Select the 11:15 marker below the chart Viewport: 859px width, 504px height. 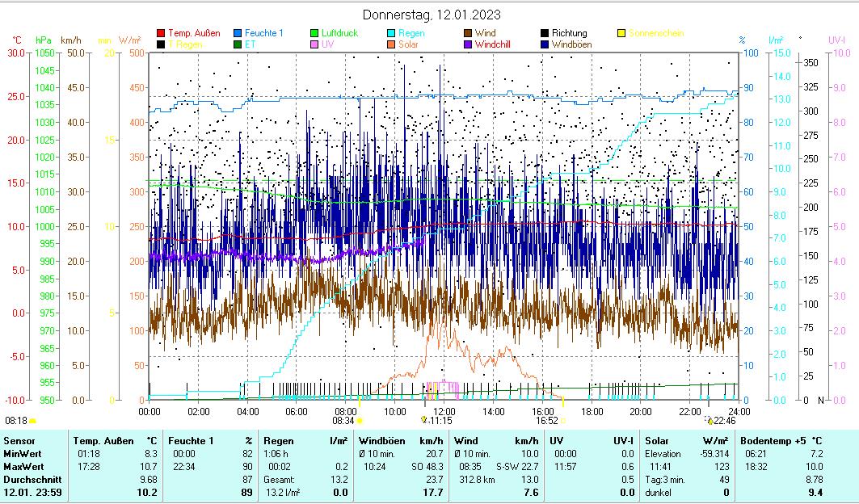pos(440,421)
